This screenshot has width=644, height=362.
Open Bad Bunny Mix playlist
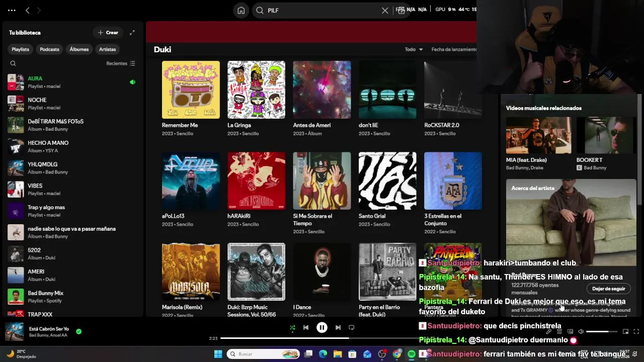point(71,297)
